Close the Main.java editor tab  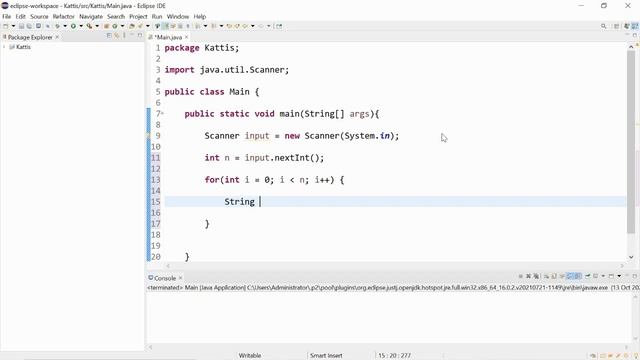[x=187, y=37]
